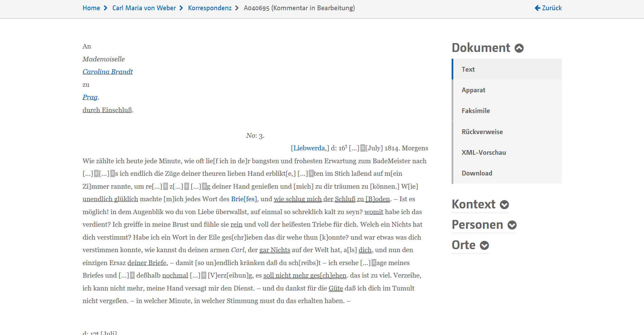
Task: Click the Brie[fes] linked word
Action: coord(244,199)
